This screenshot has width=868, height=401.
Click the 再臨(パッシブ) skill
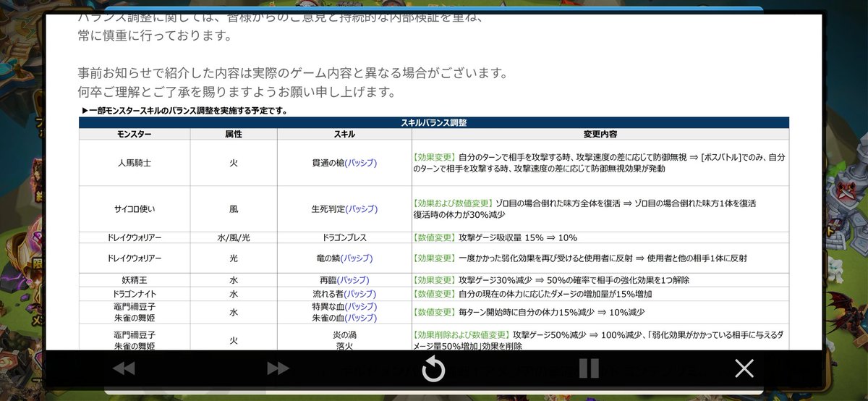pos(344,279)
